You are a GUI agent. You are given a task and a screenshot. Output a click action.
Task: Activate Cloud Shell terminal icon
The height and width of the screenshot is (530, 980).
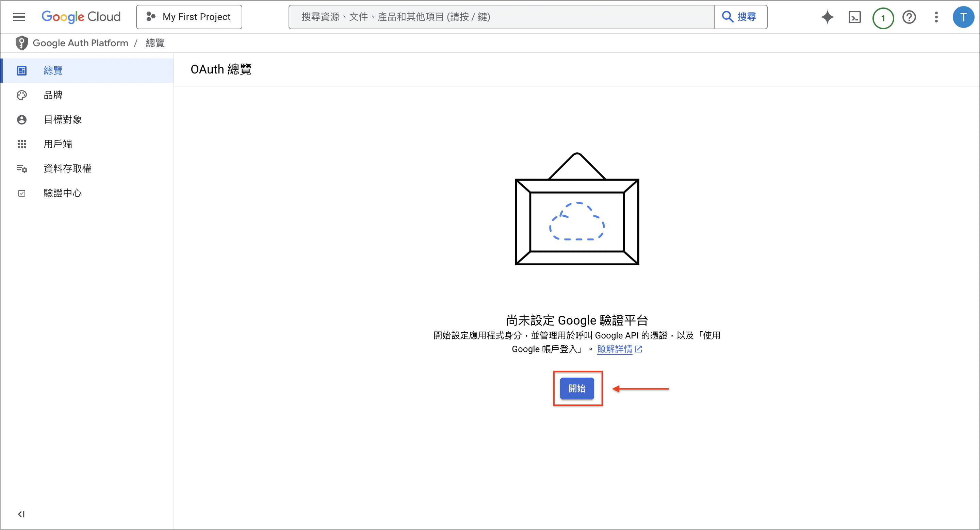tap(854, 17)
